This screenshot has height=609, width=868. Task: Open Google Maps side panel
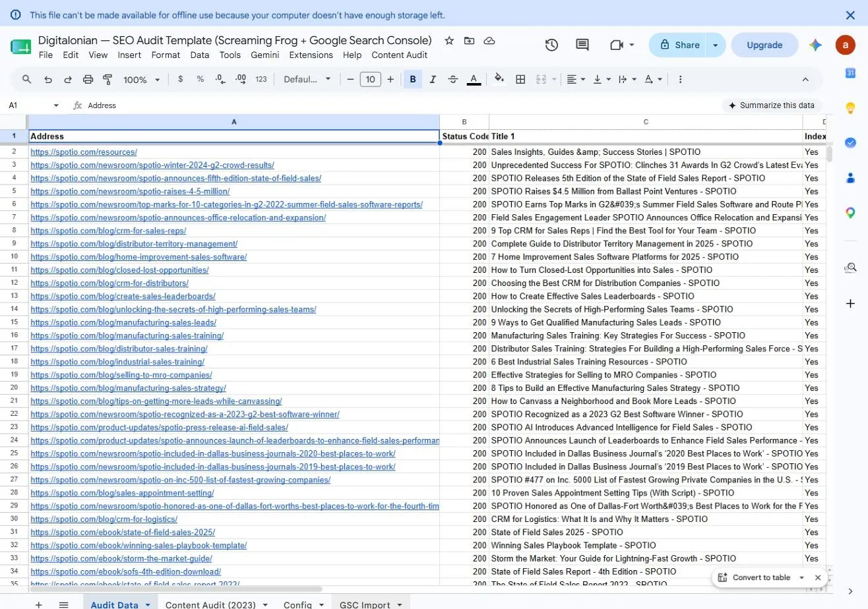[850, 212]
